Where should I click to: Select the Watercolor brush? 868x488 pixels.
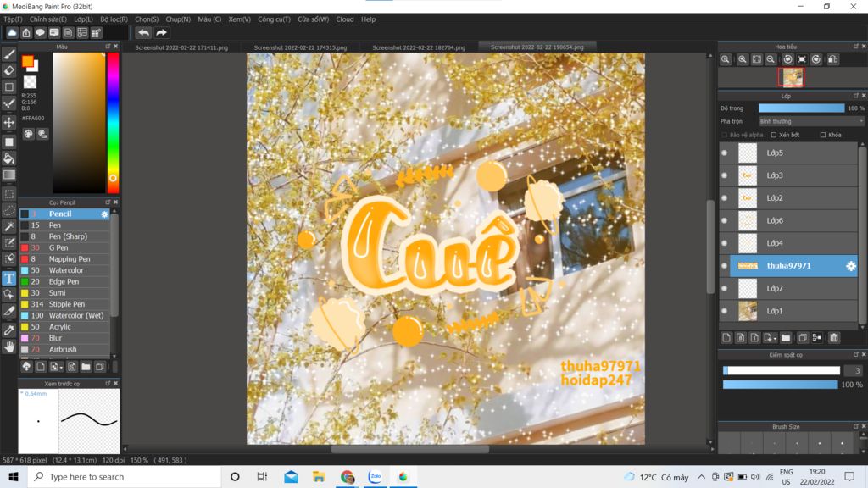pos(64,270)
